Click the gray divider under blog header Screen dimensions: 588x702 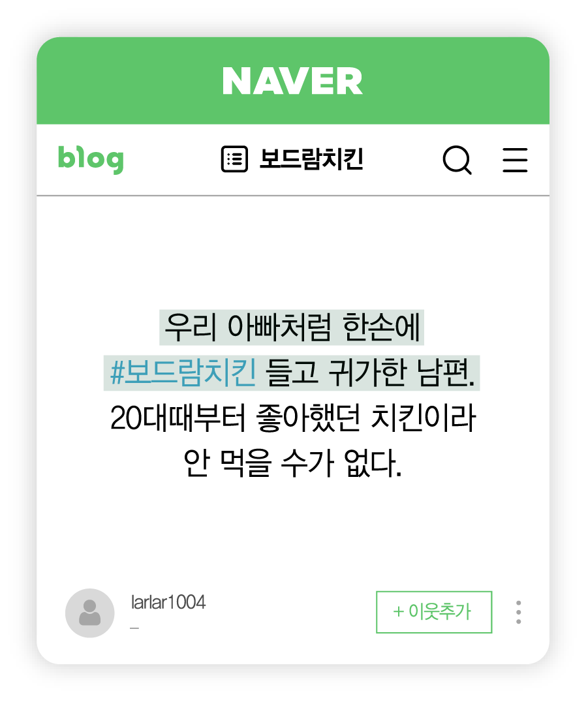point(293,196)
